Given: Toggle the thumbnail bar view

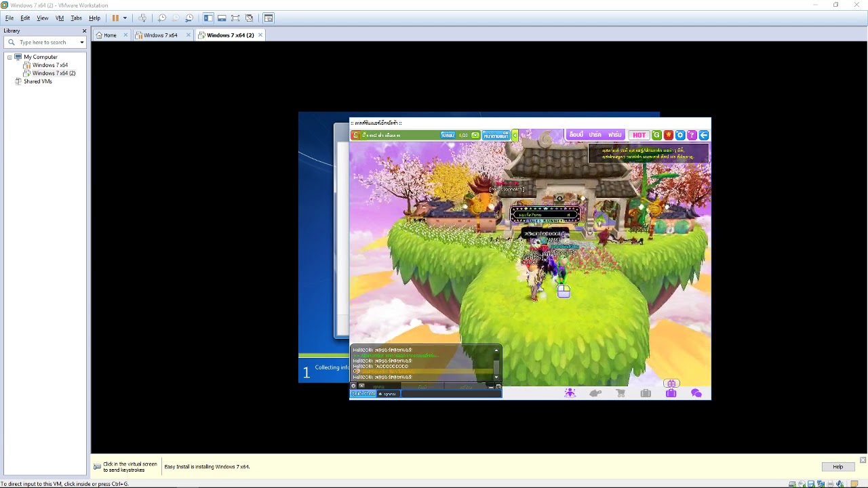Looking at the screenshot, I should (x=222, y=18).
